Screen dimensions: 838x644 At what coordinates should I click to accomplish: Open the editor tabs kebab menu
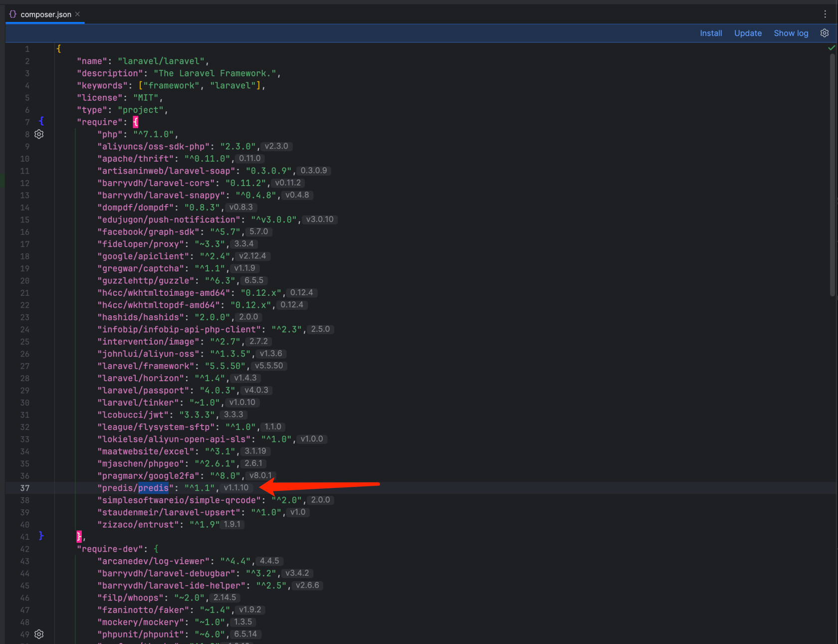click(825, 14)
